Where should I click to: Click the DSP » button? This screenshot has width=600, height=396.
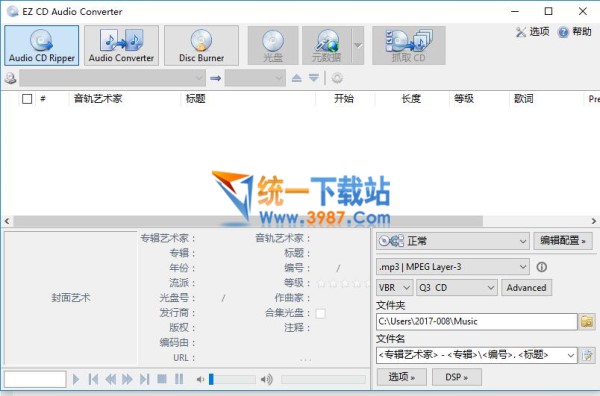pos(457,377)
